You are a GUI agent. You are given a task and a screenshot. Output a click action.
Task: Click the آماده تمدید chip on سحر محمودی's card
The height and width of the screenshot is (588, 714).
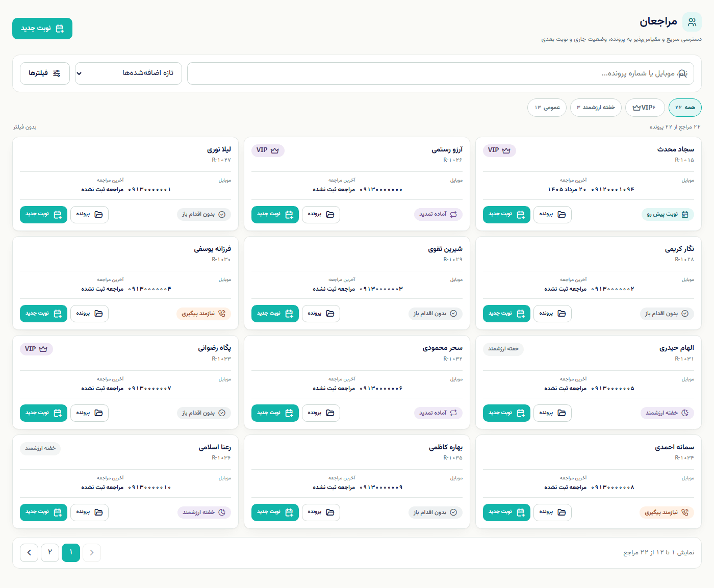[438, 413]
